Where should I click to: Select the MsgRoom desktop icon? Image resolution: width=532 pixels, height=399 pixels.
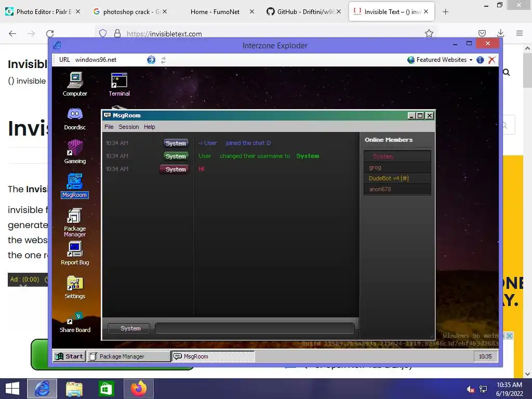pos(75,185)
